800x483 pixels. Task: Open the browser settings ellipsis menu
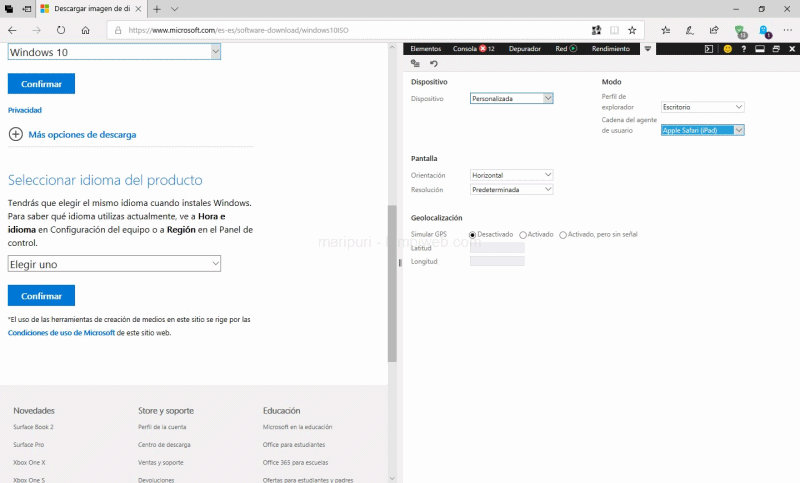click(x=788, y=30)
